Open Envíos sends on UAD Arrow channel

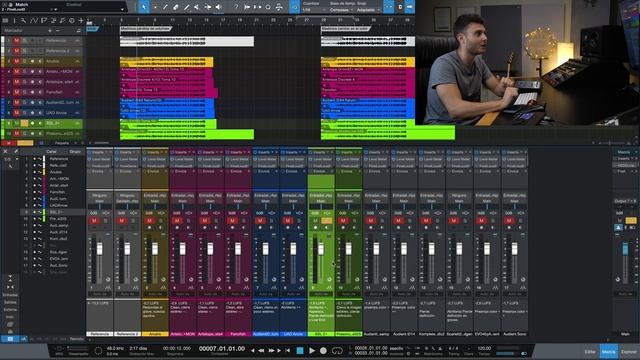293,172
